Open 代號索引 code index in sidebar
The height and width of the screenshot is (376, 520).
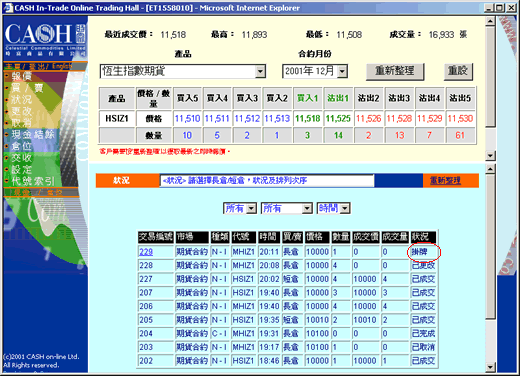coord(33,181)
